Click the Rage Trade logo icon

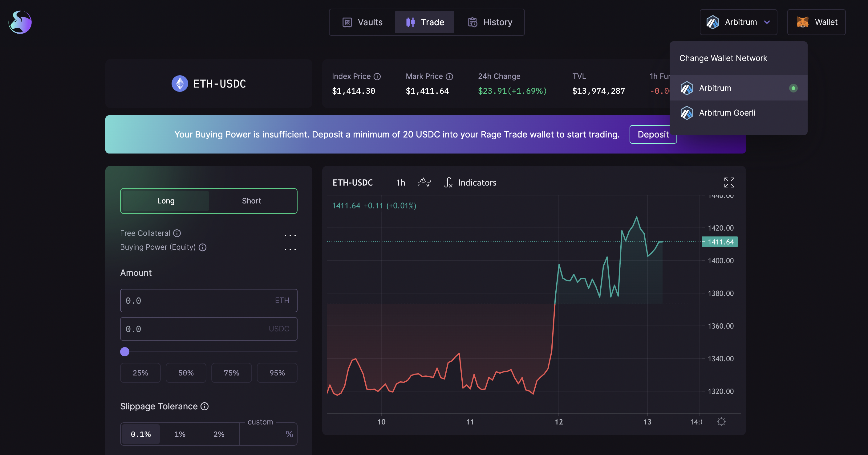(x=20, y=22)
